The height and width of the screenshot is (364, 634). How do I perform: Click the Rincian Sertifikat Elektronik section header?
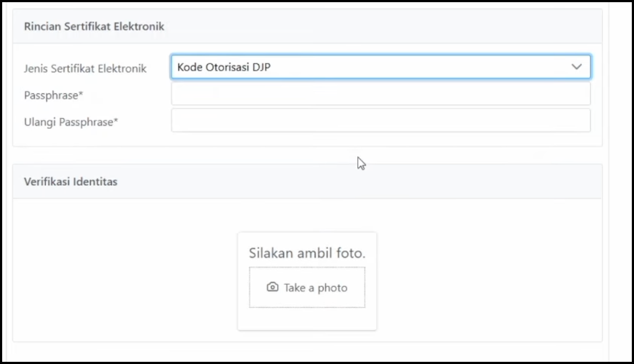click(94, 26)
